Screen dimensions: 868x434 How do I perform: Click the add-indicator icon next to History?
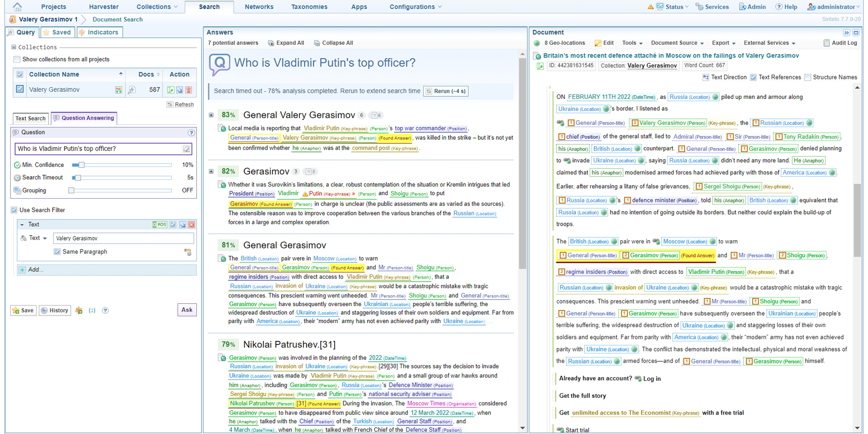pos(79,311)
